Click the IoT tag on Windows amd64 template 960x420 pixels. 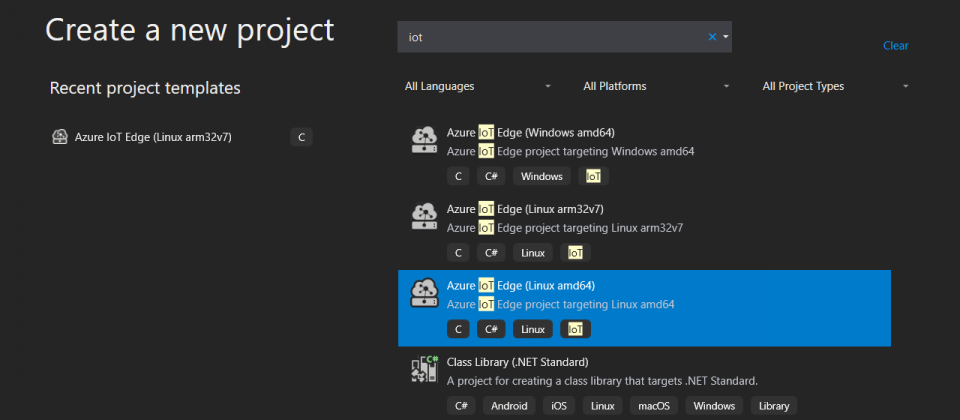pyautogui.click(x=593, y=176)
